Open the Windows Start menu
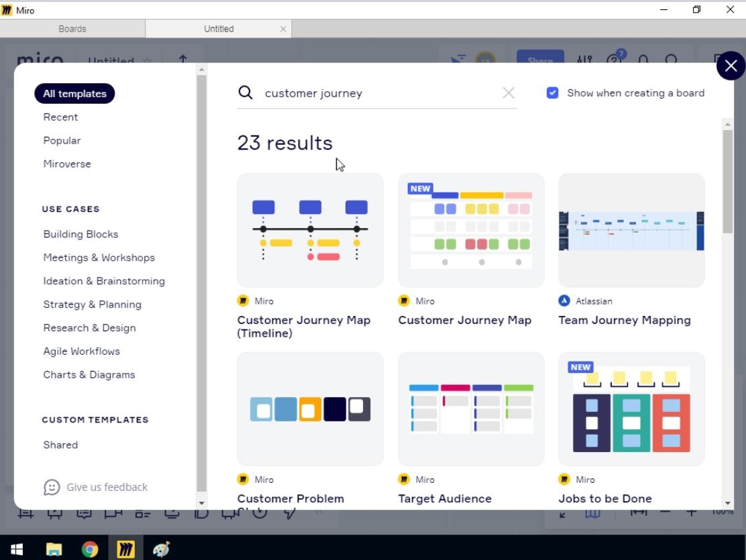Viewport: 746px width, 560px height. 17,549
